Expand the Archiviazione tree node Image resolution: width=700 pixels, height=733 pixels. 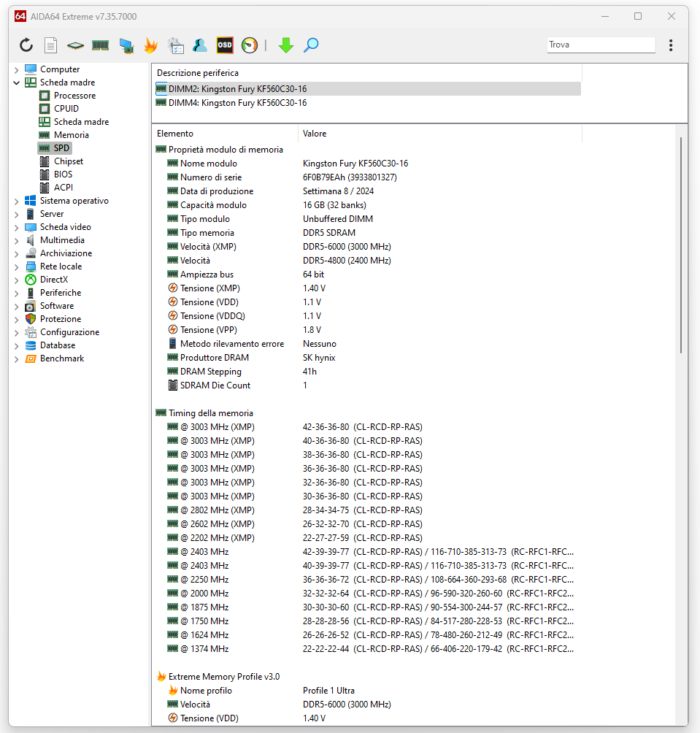pos(16,253)
